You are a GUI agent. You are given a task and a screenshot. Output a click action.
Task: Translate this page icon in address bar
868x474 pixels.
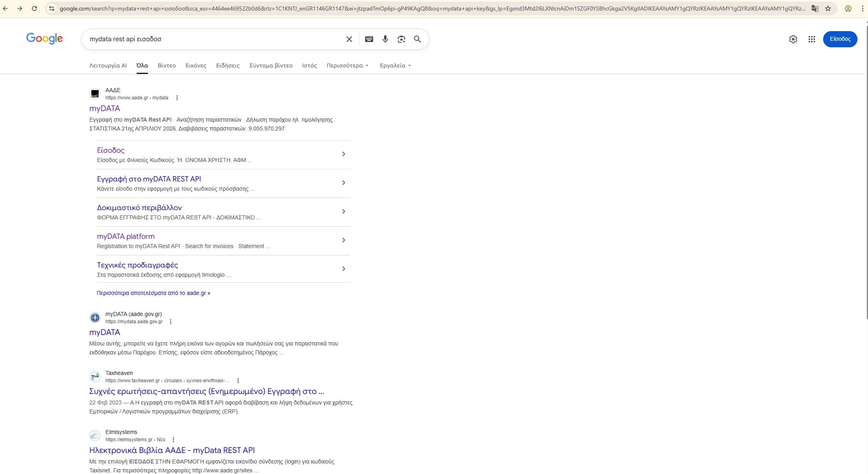tap(815, 8)
